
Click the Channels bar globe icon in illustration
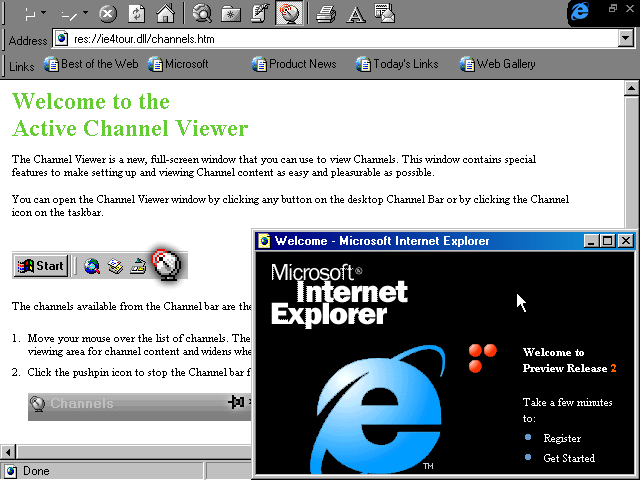(x=38, y=404)
